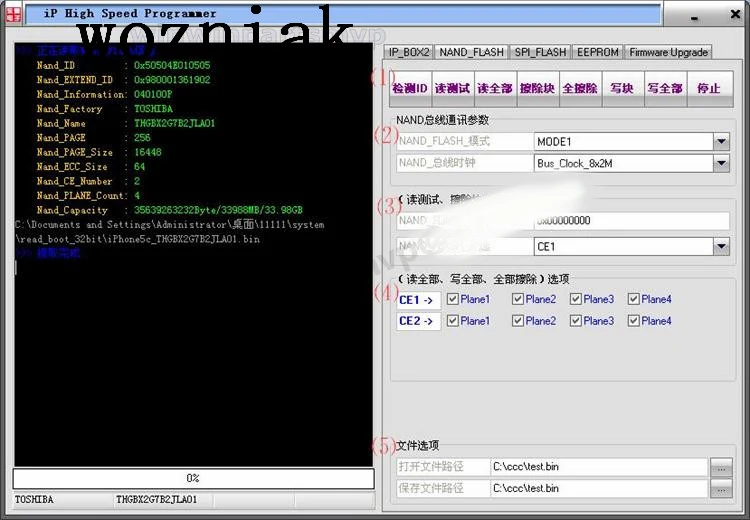The width and height of the screenshot is (750, 520).
Task: Toggle CE2 Plane3 checkbox
Action: (x=576, y=321)
